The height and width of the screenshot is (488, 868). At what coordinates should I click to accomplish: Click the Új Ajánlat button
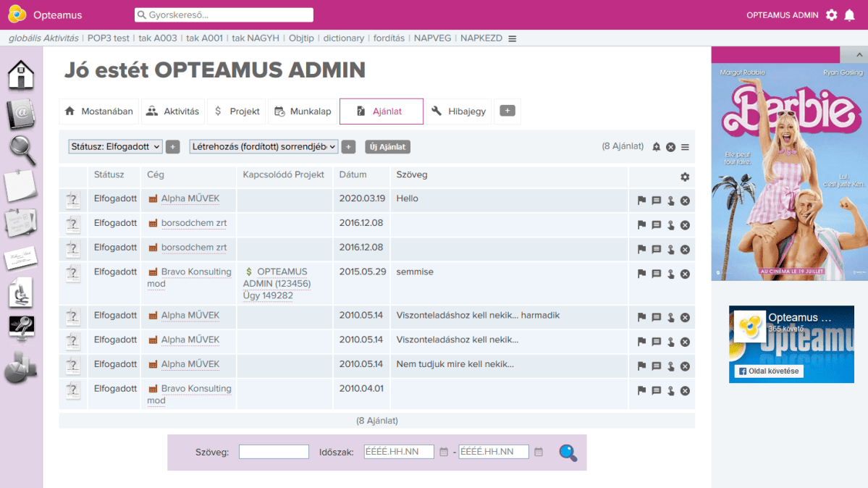tap(387, 147)
